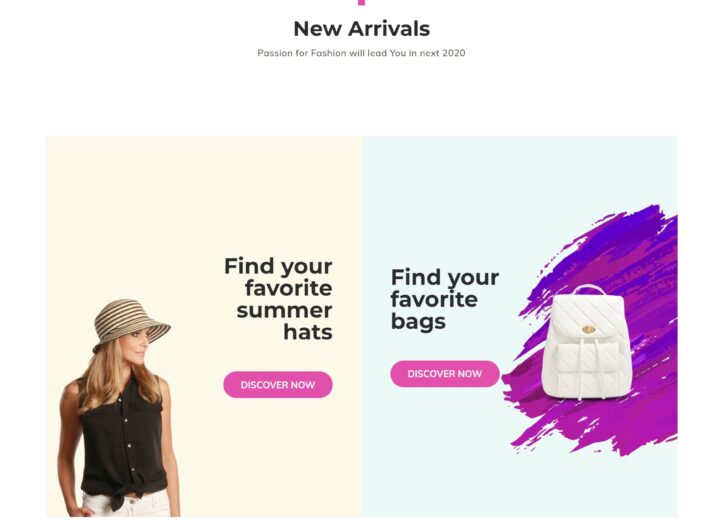Click 'Find your favorite bags' heading
The width and height of the screenshot is (720, 520).
click(444, 299)
